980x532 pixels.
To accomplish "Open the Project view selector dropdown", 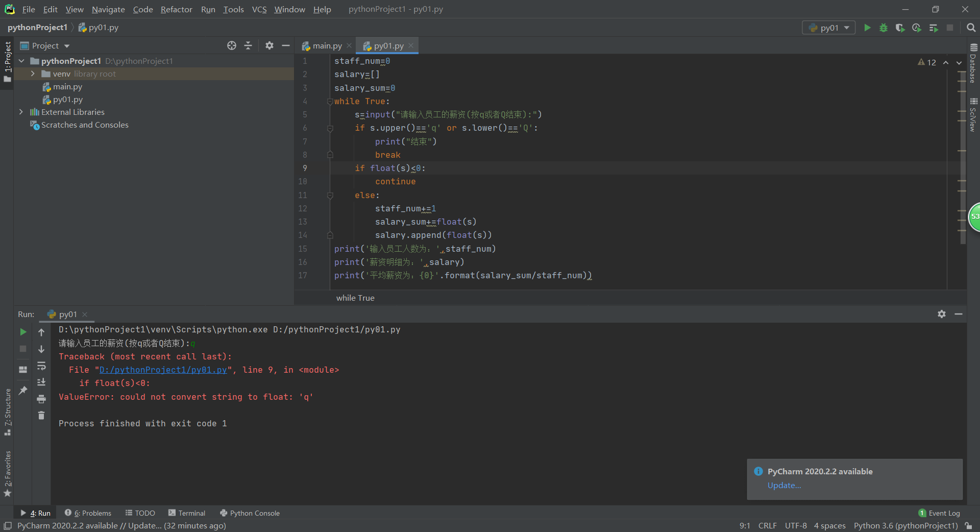I will [45, 45].
